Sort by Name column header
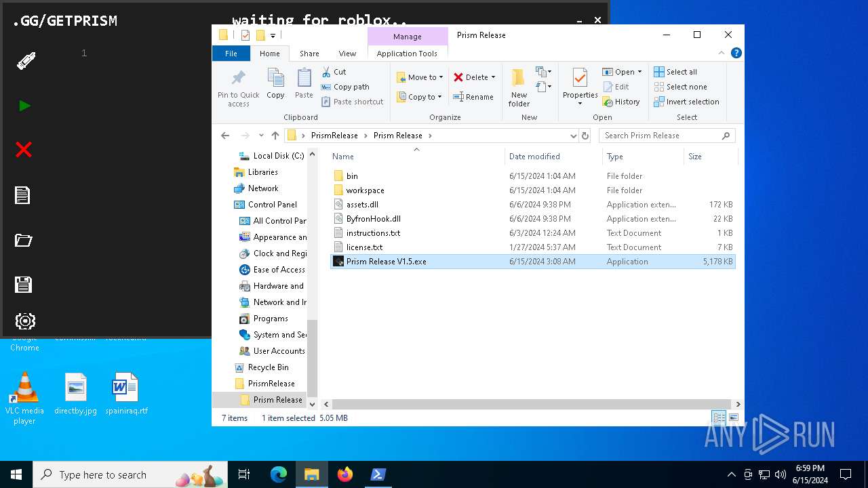The height and width of the screenshot is (488, 868). click(x=416, y=157)
